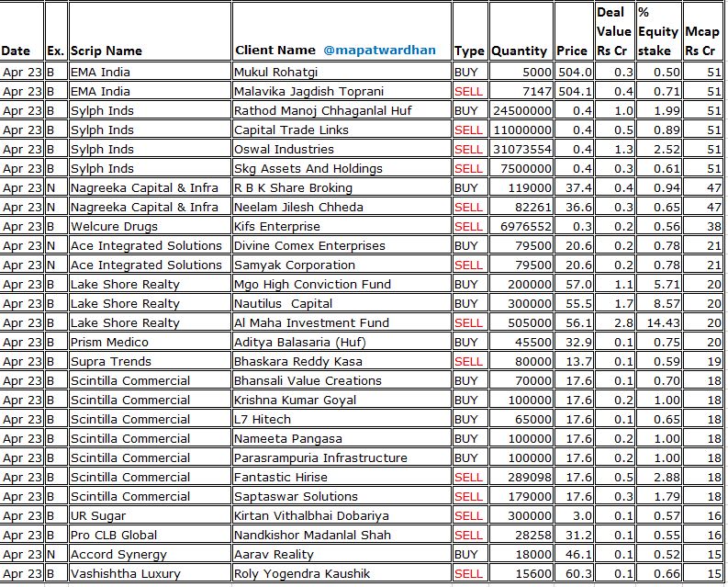The width and height of the screenshot is (728, 587).
Task: Select the Welcure Drugs scrip cell
Action: coord(150,226)
